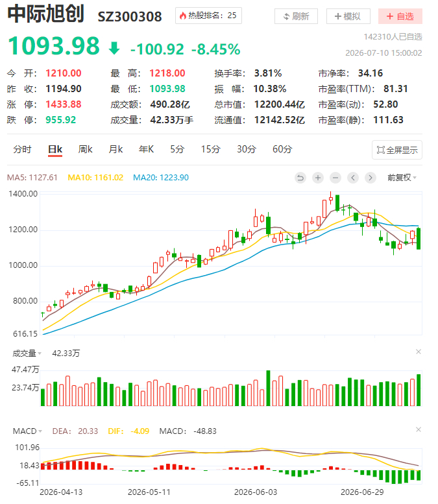Image resolution: width=438 pixels, height=504 pixels.
Task: Select the 60分 chart tab
Action: tap(282, 149)
